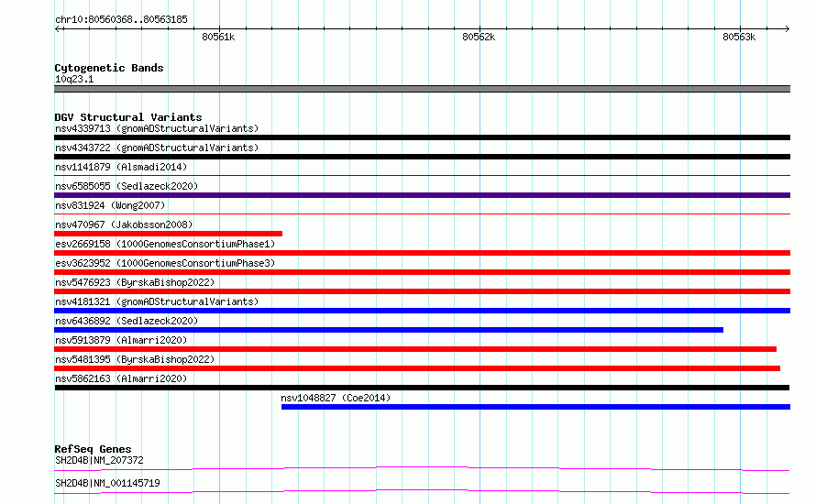Click the nsv6436892 (Sedlazeck2020) label
Image resolution: width=816 pixels, height=504 pixels.
127,321
